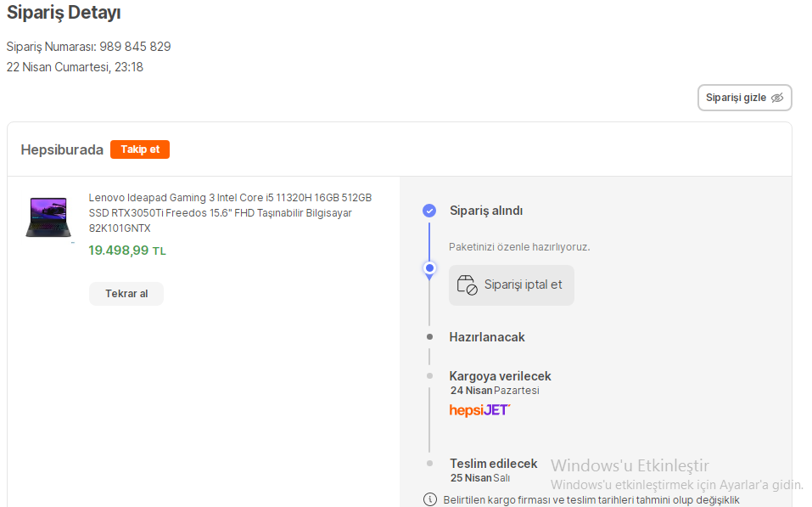The image size is (812, 507).
Task: Click the Kargoya verilecek status label
Action: point(501,376)
